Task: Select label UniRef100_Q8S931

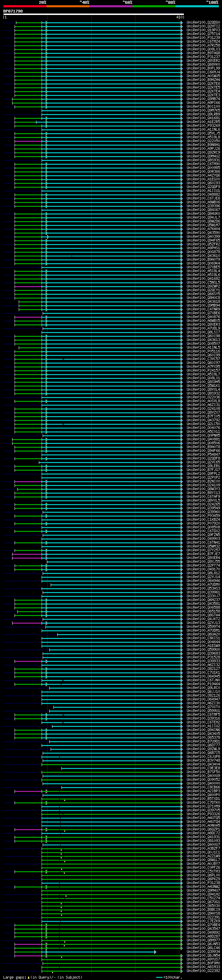Action: [x=203, y=160]
